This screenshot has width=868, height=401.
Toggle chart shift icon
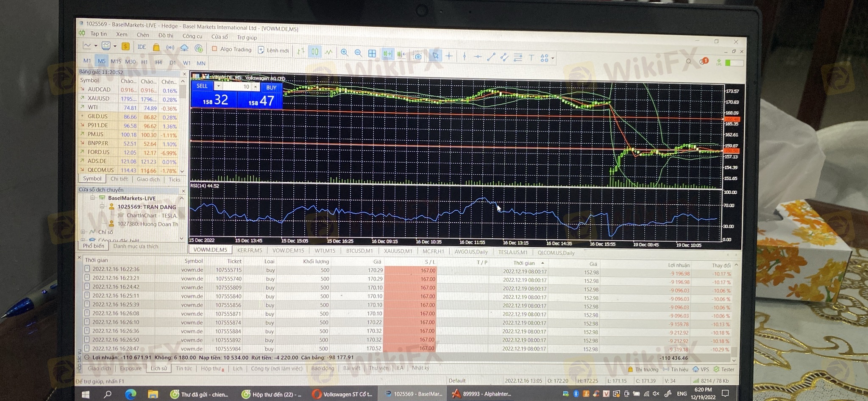tap(401, 54)
